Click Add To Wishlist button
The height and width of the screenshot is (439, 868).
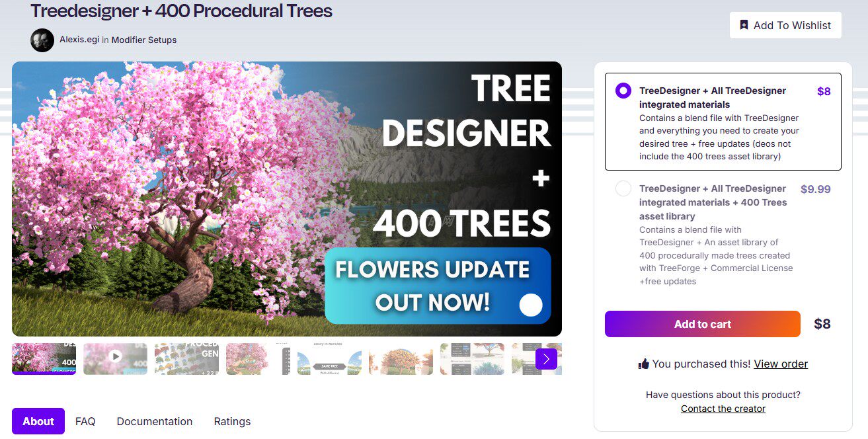(x=785, y=25)
